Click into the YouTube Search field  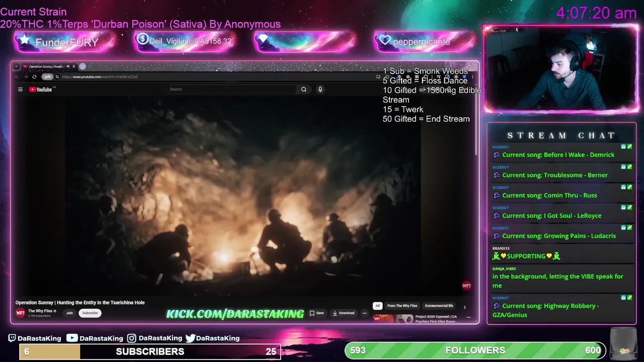click(231, 89)
